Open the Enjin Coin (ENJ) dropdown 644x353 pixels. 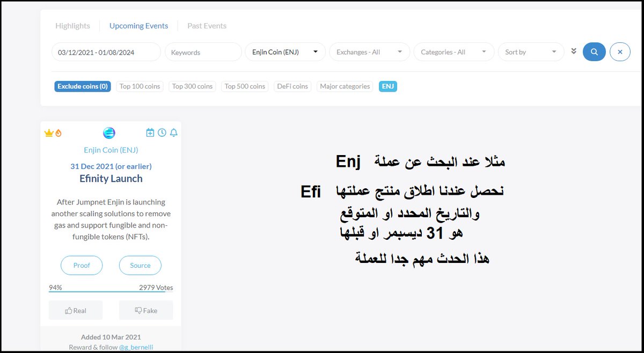coord(286,52)
